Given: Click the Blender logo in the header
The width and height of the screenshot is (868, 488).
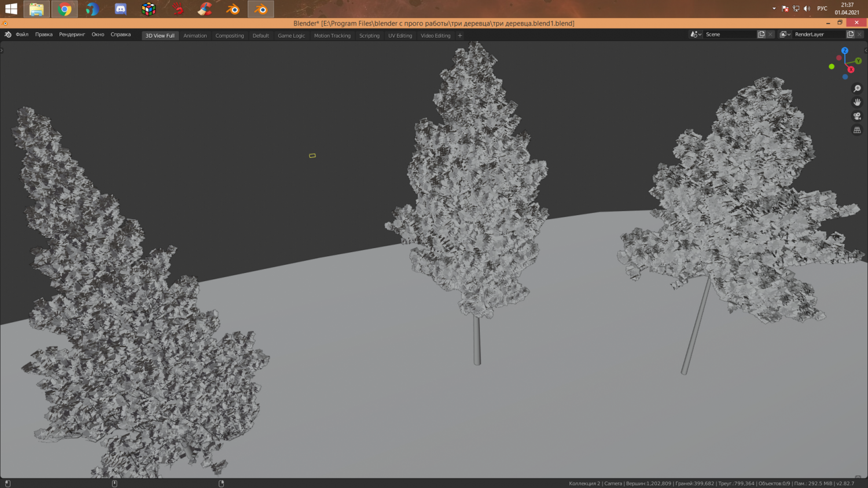Looking at the screenshot, I should (x=7, y=34).
